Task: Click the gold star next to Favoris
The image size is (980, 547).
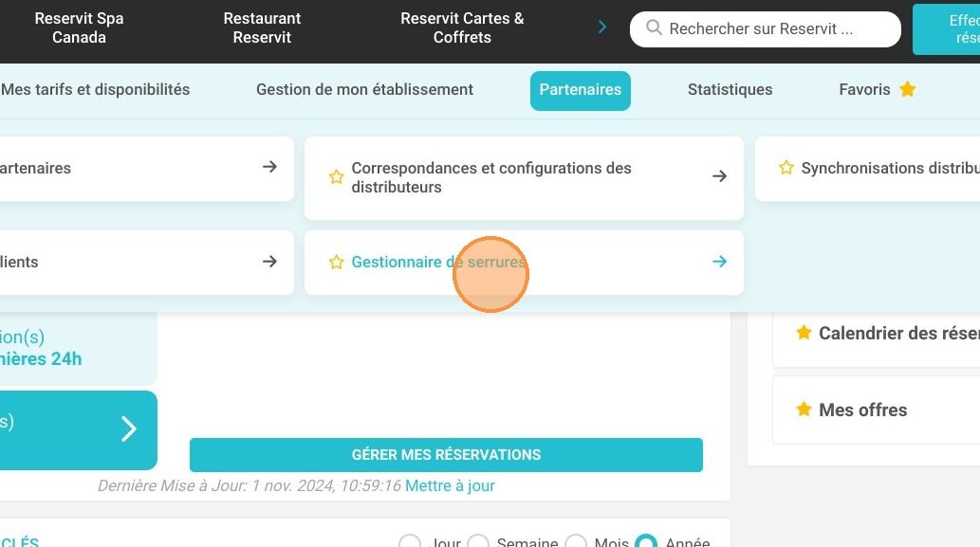Action: 908,89
